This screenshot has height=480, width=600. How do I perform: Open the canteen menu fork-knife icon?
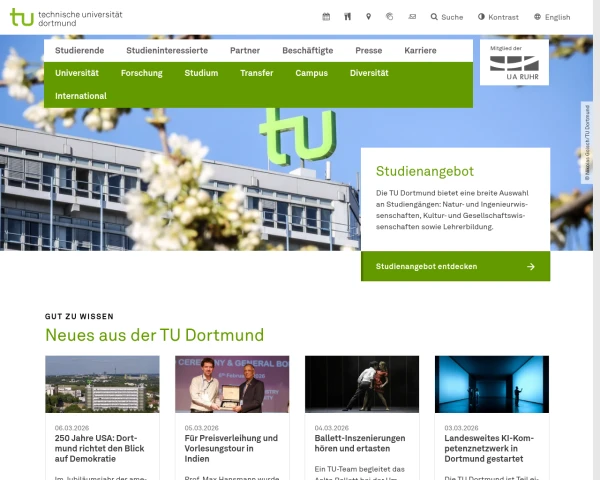click(x=347, y=17)
